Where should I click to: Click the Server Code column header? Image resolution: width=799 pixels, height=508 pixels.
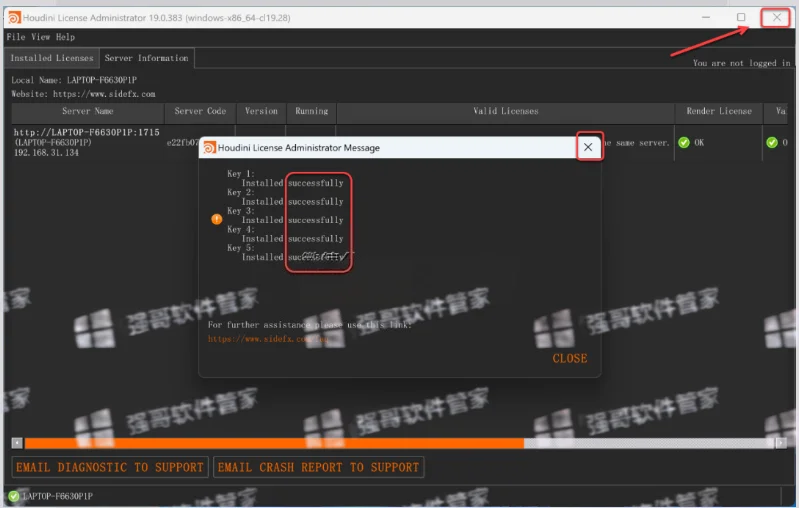(x=200, y=111)
